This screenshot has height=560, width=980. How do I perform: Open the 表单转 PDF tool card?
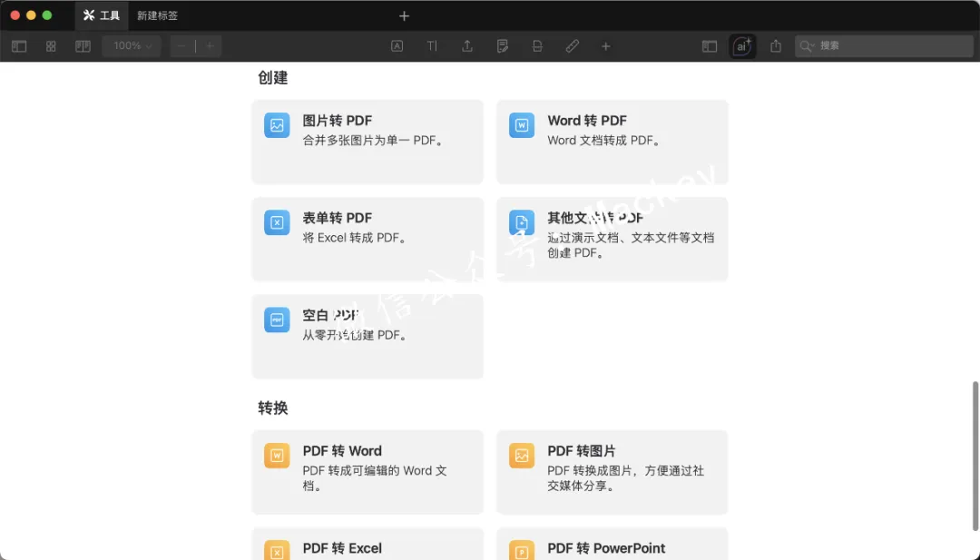pyautogui.click(x=367, y=240)
